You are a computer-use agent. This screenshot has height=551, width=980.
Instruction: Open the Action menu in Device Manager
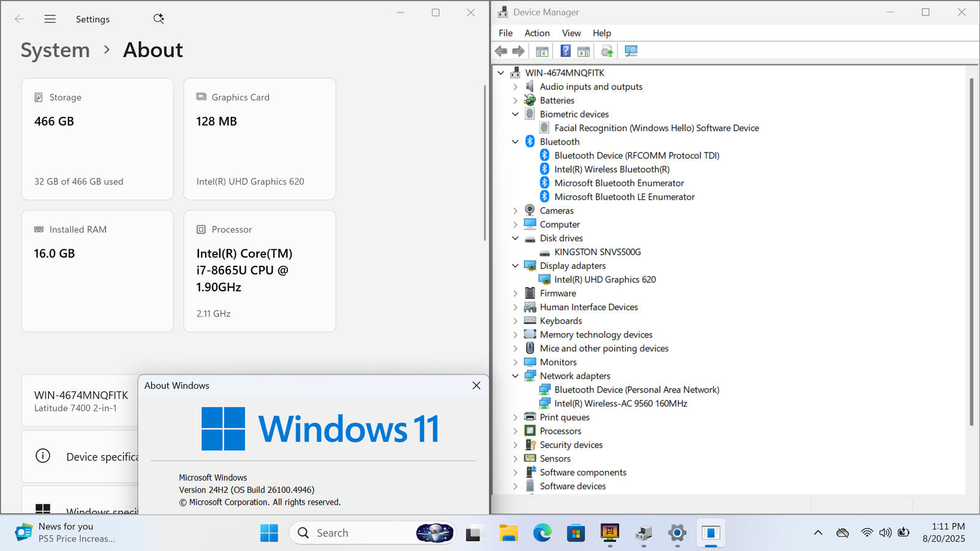pyautogui.click(x=537, y=33)
